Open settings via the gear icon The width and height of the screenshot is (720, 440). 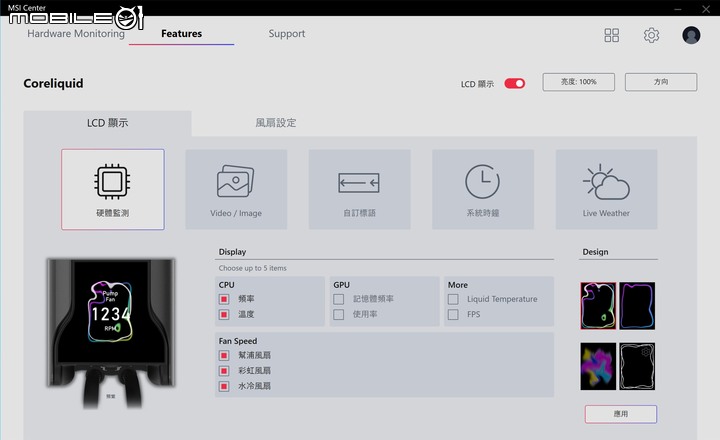(651, 35)
